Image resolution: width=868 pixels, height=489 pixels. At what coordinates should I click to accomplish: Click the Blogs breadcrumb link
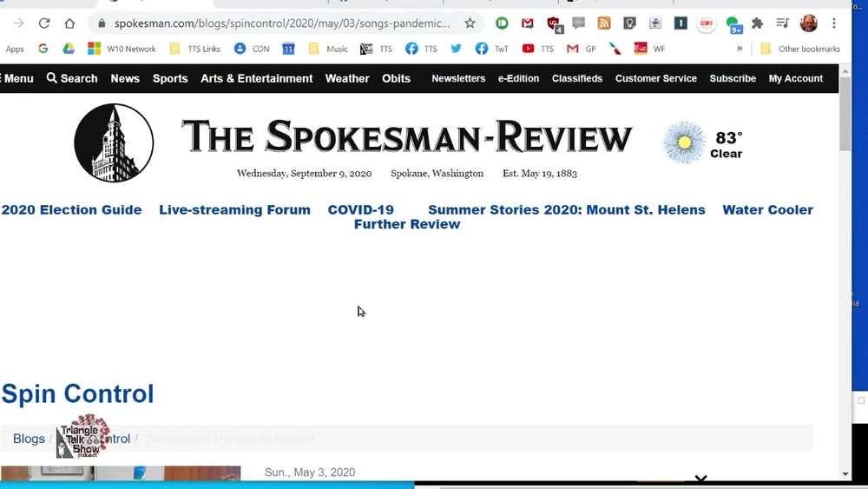pyautogui.click(x=29, y=439)
